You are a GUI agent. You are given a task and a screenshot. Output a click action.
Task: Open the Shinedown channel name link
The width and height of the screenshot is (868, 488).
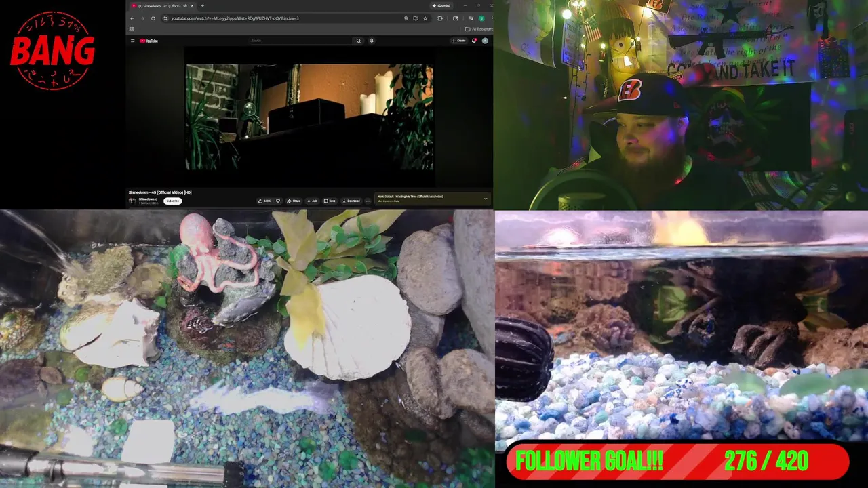[147, 199]
